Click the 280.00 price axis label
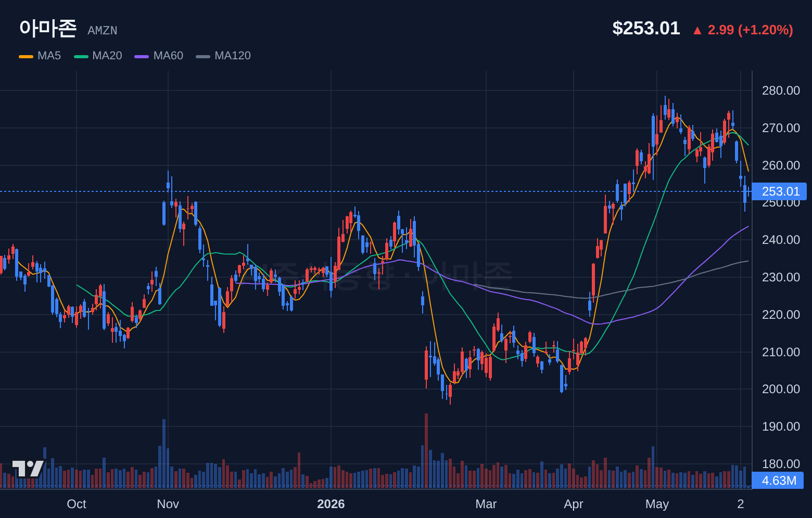Image resolution: width=812 pixels, height=518 pixels. tap(781, 90)
